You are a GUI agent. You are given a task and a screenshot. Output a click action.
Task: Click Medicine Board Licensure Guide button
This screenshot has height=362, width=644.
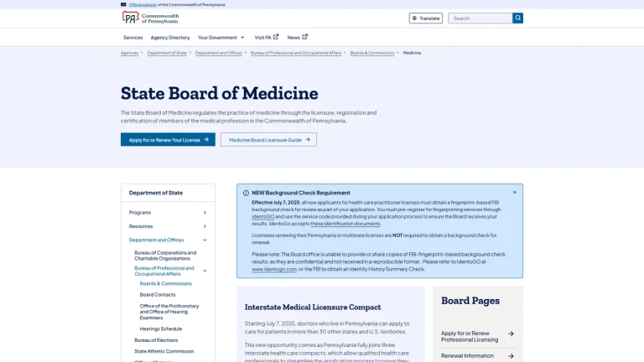coord(268,140)
